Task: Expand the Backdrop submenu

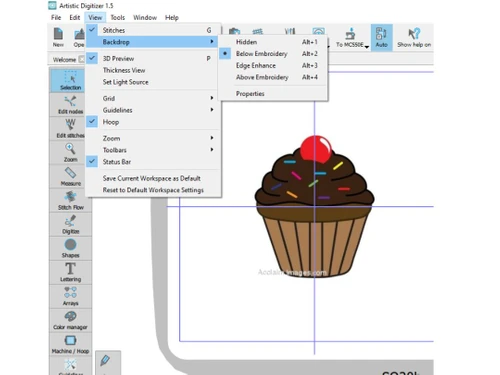Action: click(153, 42)
